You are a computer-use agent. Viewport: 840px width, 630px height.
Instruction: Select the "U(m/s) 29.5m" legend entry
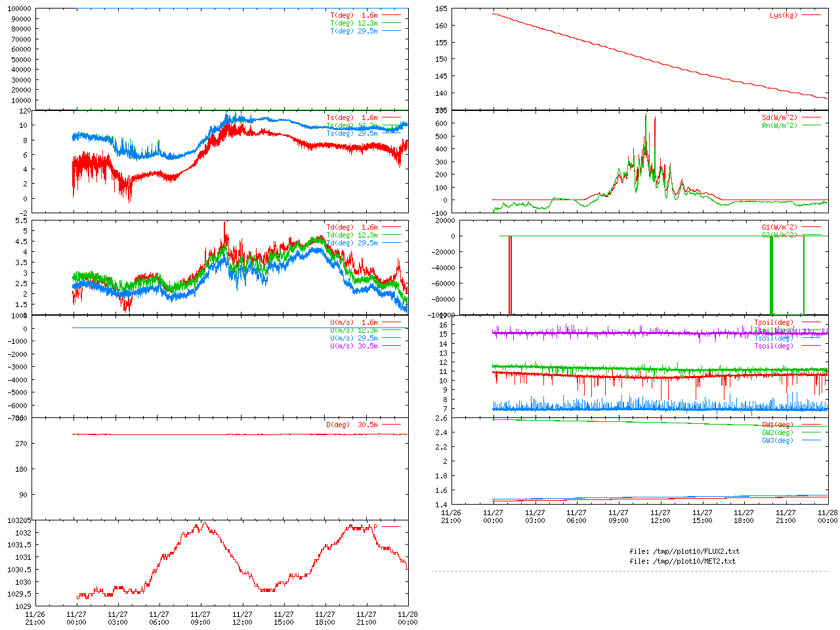point(354,338)
